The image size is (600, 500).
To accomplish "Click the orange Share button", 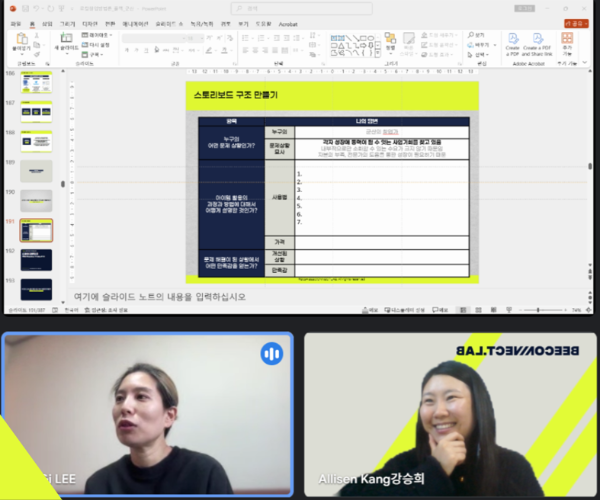I will click(x=576, y=24).
